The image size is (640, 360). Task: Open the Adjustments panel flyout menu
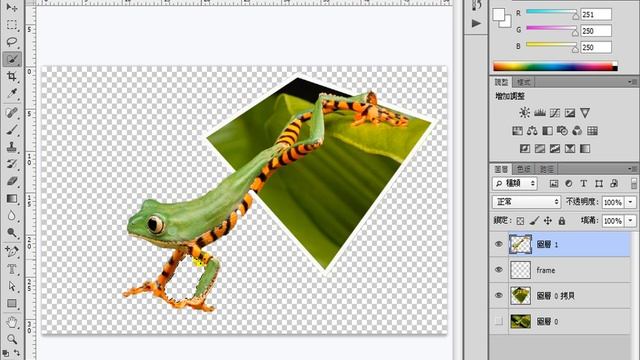coord(633,82)
